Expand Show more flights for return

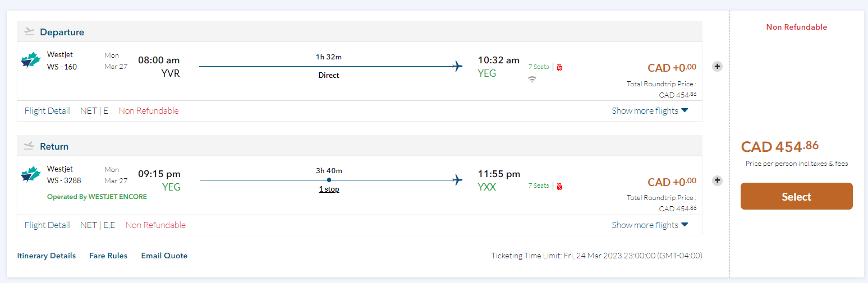650,225
